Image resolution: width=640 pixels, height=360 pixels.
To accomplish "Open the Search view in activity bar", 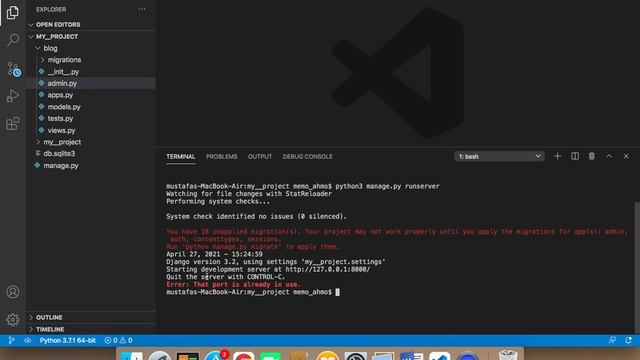I will 13,40.
